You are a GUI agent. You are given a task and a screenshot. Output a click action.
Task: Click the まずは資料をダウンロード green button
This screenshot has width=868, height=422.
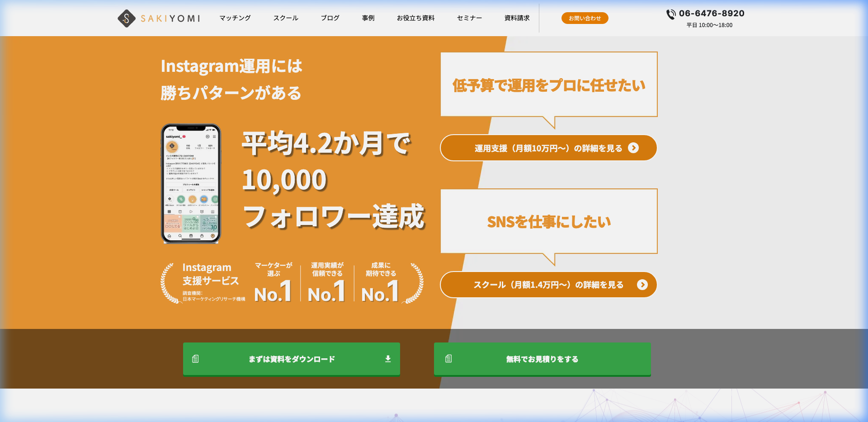click(292, 359)
